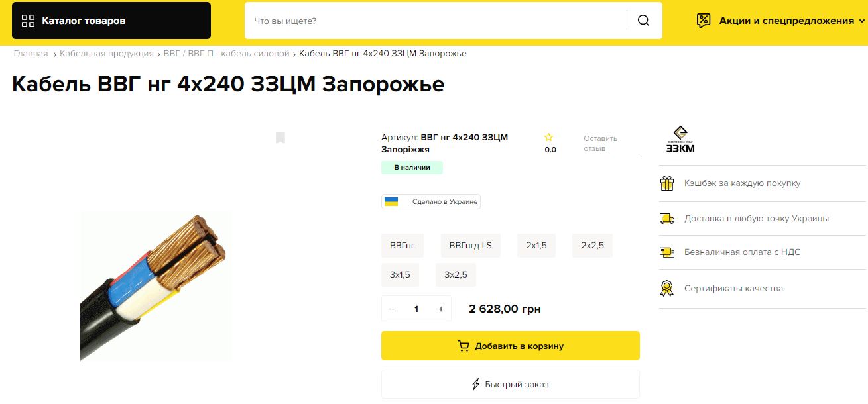Click the quality certificates award icon

[x=666, y=289]
